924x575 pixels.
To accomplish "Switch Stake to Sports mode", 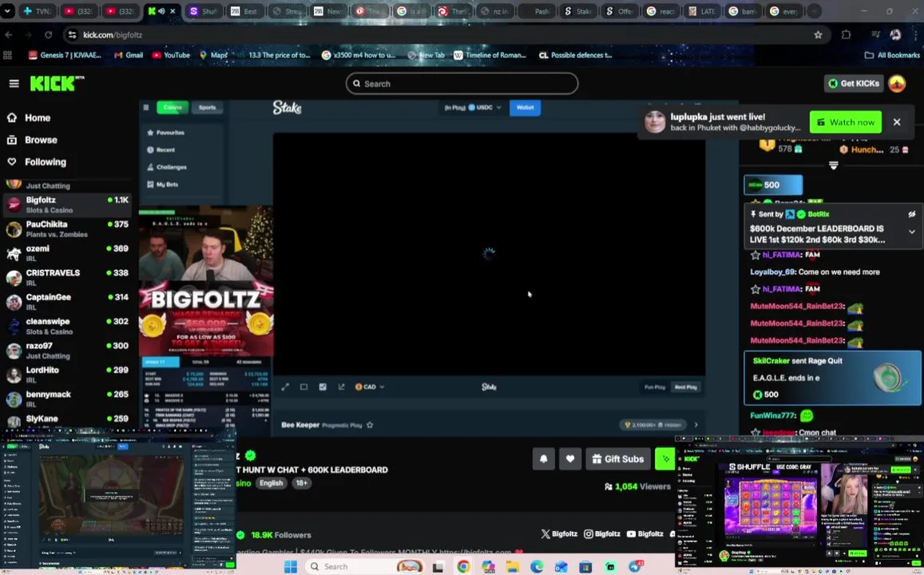I will [207, 107].
